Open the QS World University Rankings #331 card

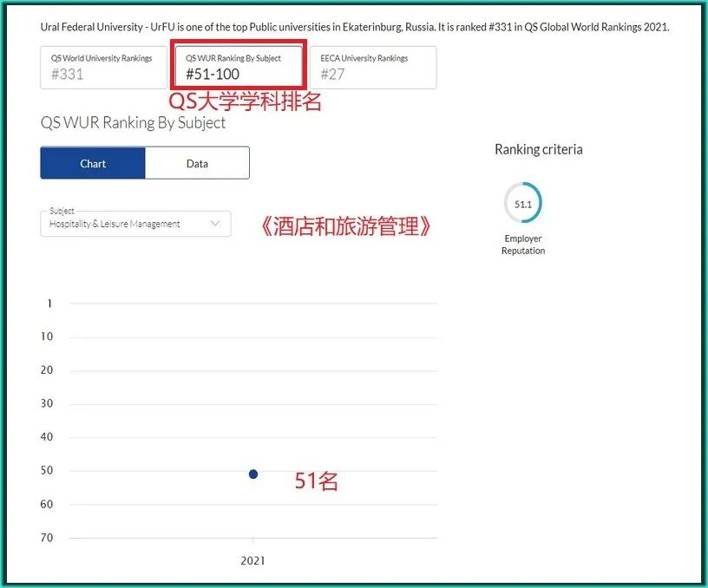pyautogui.click(x=103, y=68)
